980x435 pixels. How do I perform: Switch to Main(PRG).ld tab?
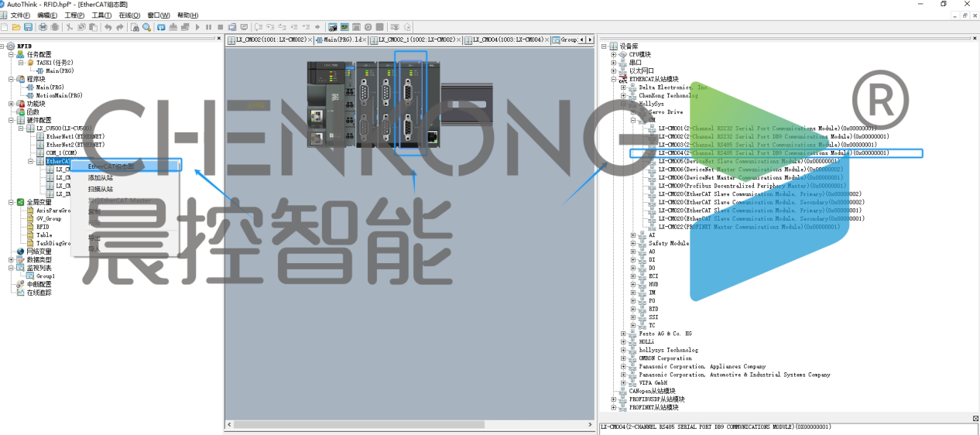(x=339, y=39)
